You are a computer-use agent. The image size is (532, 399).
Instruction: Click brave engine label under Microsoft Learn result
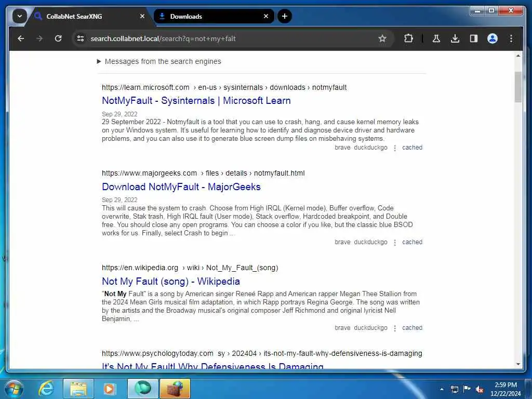click(x=342, y=148)
